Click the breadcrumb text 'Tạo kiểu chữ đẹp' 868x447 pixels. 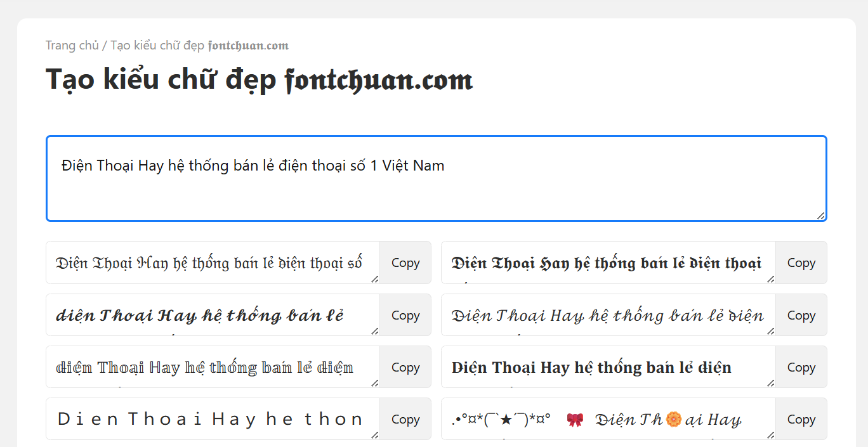click(x=157, y=46)
